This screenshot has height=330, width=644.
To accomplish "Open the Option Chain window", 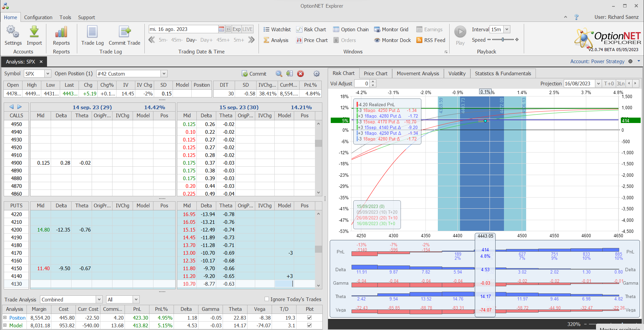I will tap(351, 30).
